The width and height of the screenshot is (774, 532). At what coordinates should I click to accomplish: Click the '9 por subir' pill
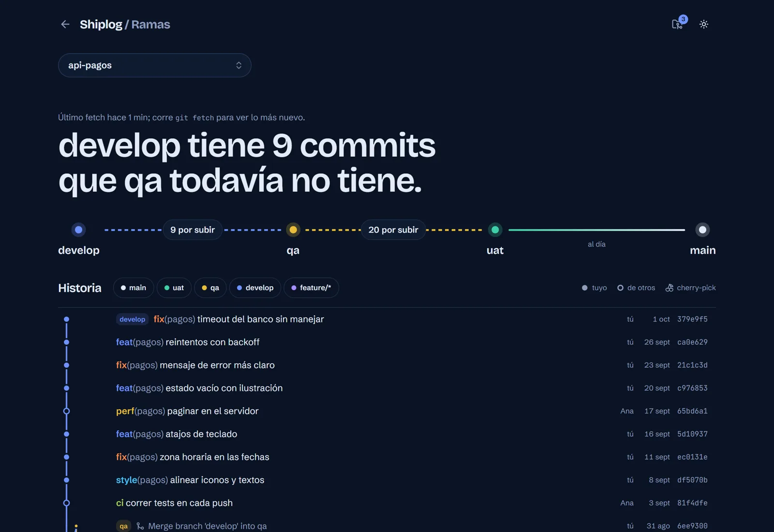click(x=193, y=230)
